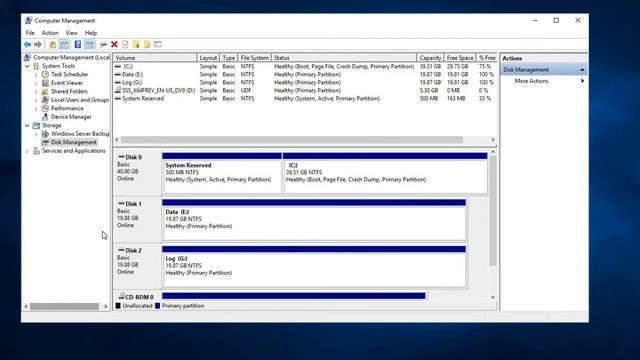Screen dimensions: 640x360
Task: Click the Disk 0 label icon
Action: [x=121, y=157]
